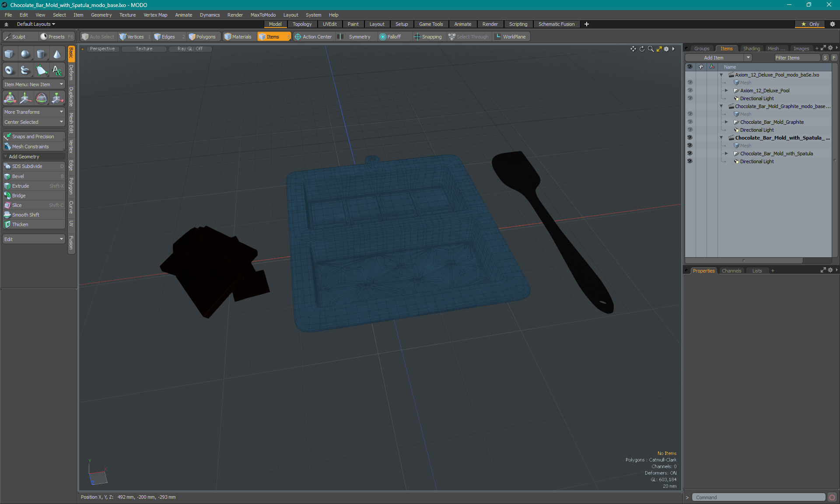Click the Bevel tool
The height and width of the screenshot is (504, 840).
(34, 176)
